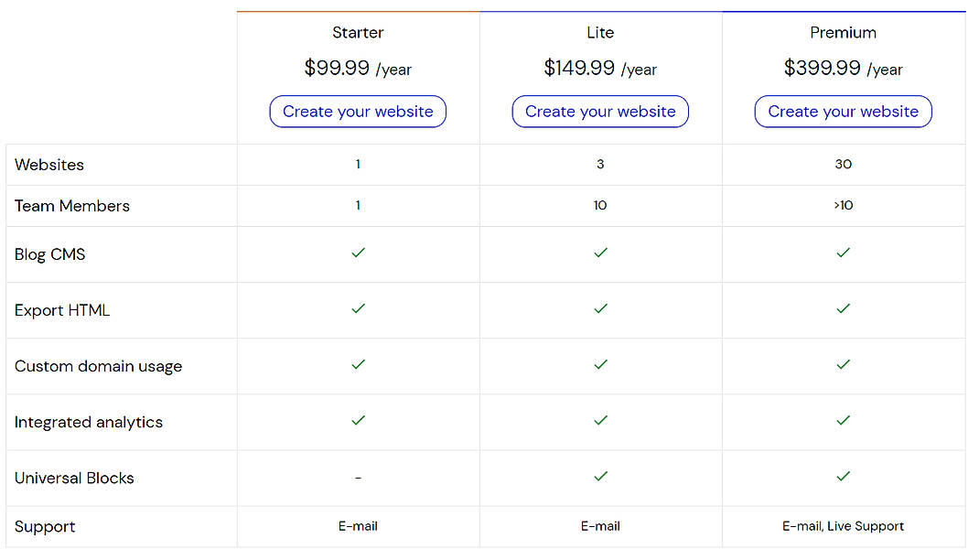Click the Blog CMS checkmark under Lite

pos(600,253)
